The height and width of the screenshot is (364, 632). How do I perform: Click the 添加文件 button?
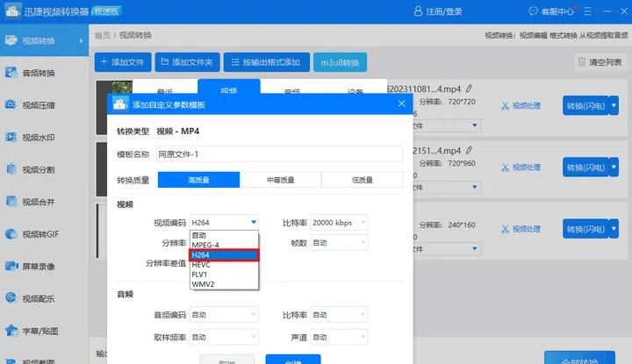(x=123, y=62)
